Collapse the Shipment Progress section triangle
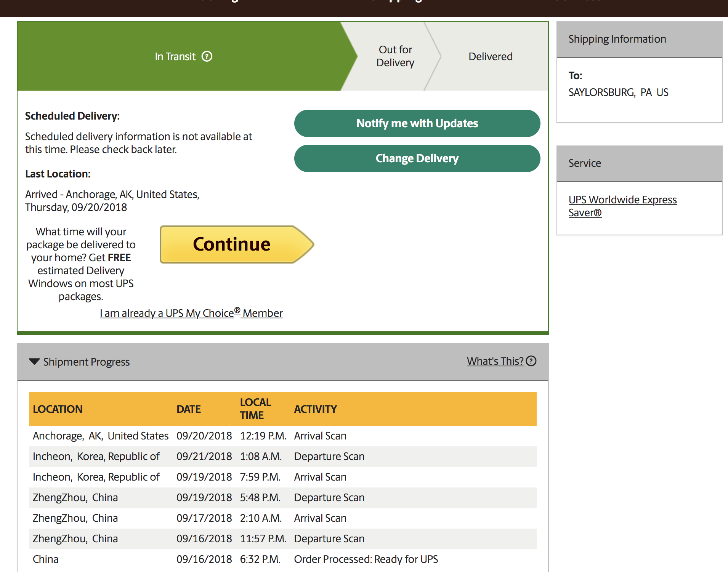The image size is (728, 572). 34,361
